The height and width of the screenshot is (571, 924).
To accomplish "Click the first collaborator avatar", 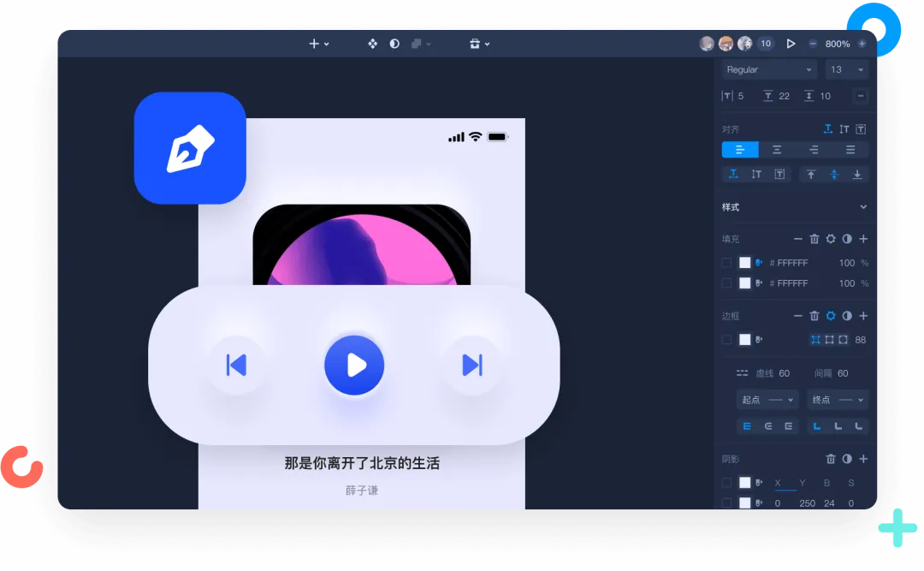I will (707, 44).
